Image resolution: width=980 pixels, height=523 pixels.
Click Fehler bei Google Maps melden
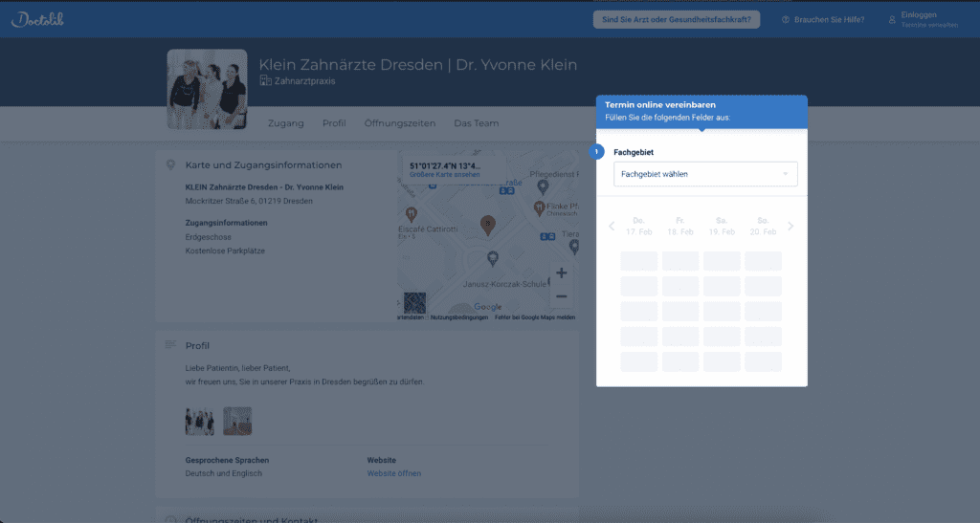click(534, 316)
